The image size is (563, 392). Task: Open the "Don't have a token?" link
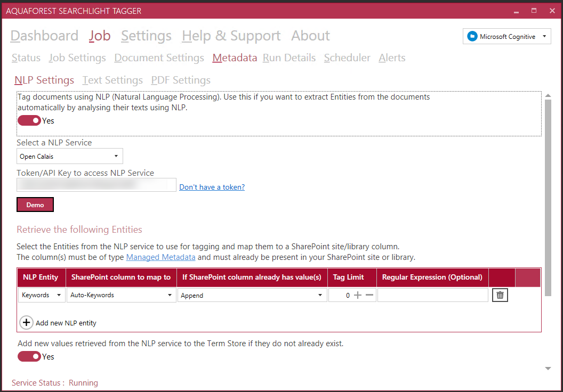click(x=212, y=187)
